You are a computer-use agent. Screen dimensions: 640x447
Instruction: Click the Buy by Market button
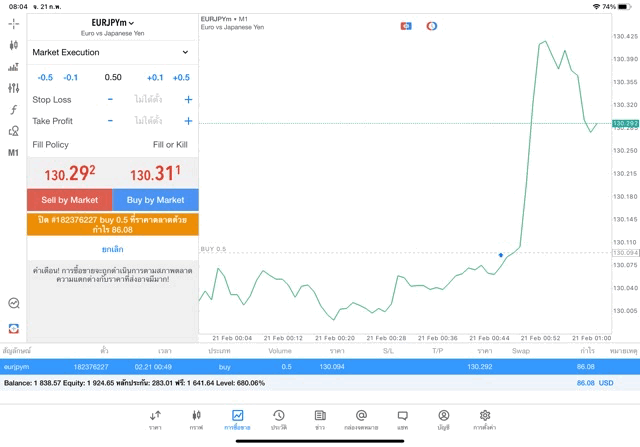[156, 200]
